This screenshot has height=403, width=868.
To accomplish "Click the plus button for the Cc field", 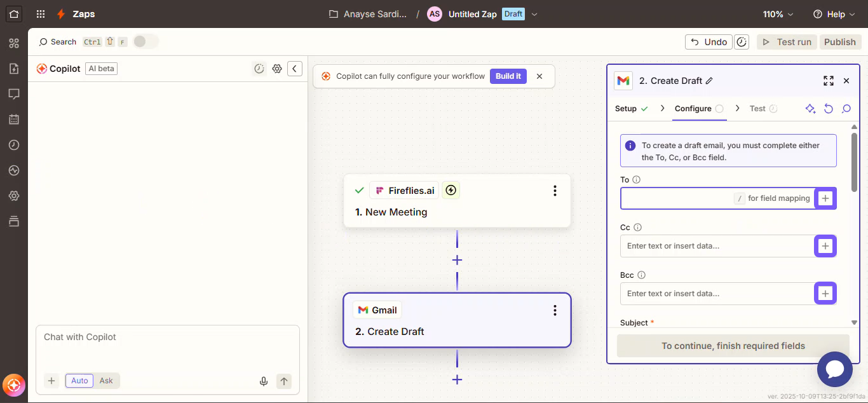I will pyautogui.click(x=825, y=246).
